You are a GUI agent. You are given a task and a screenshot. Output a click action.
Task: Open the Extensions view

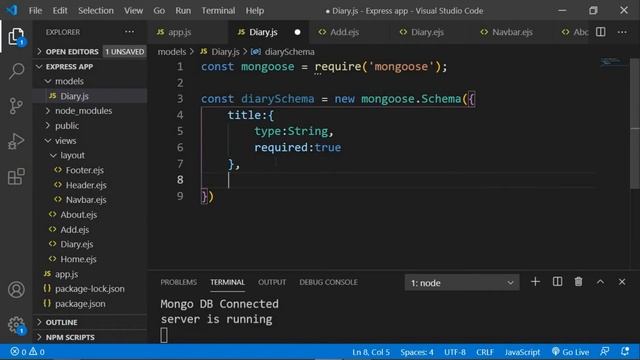(16, 176)
